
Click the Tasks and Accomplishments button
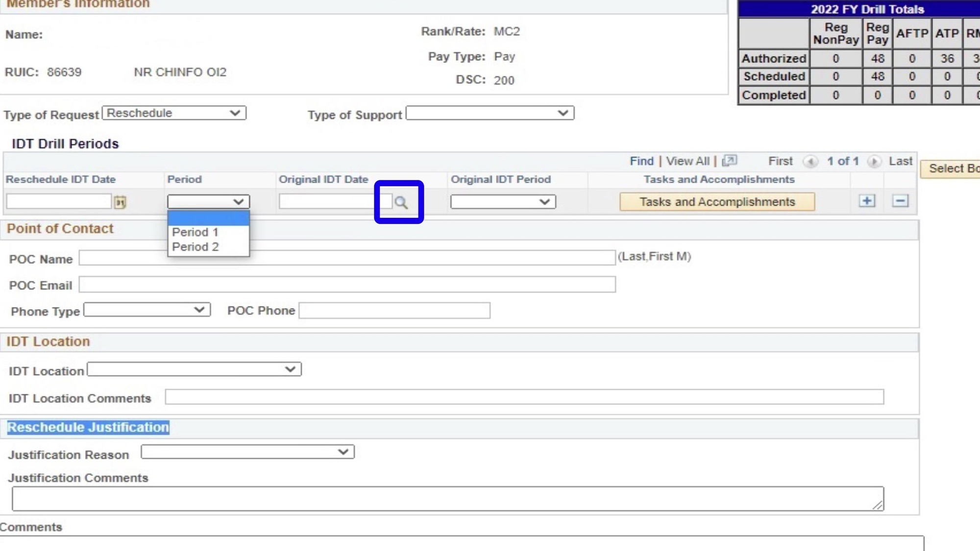(x=717, y=202)
